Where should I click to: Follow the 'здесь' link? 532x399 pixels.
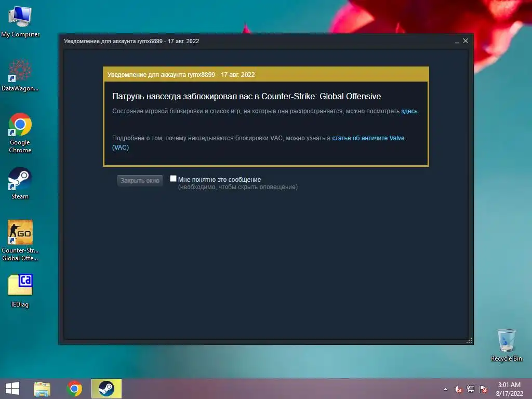[x=409, y=111]
